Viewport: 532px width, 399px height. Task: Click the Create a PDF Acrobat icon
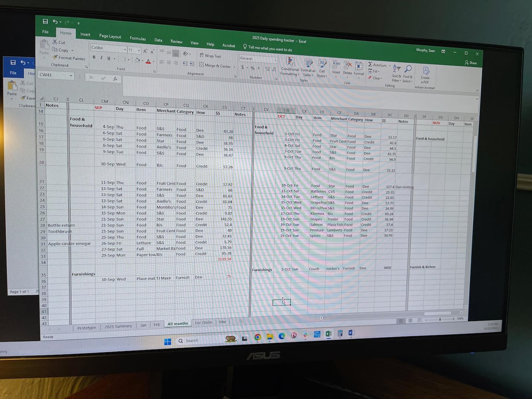pyautogui.click(x=426, y=71)
